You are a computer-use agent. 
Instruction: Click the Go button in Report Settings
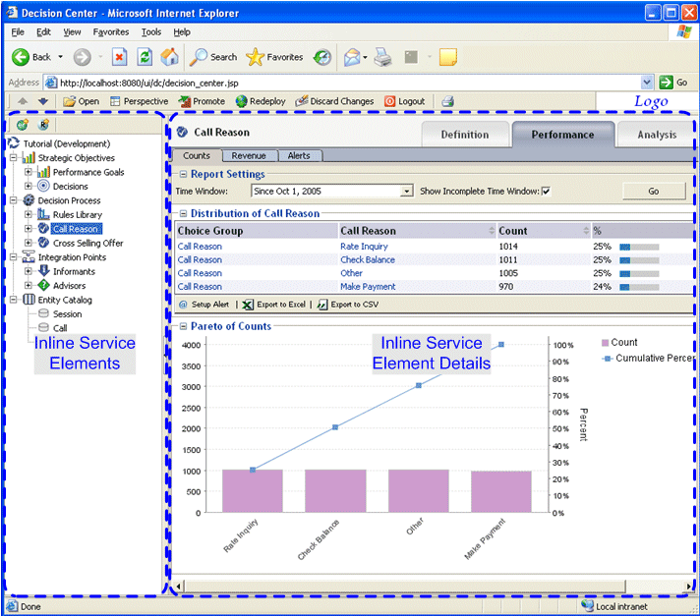654,192
